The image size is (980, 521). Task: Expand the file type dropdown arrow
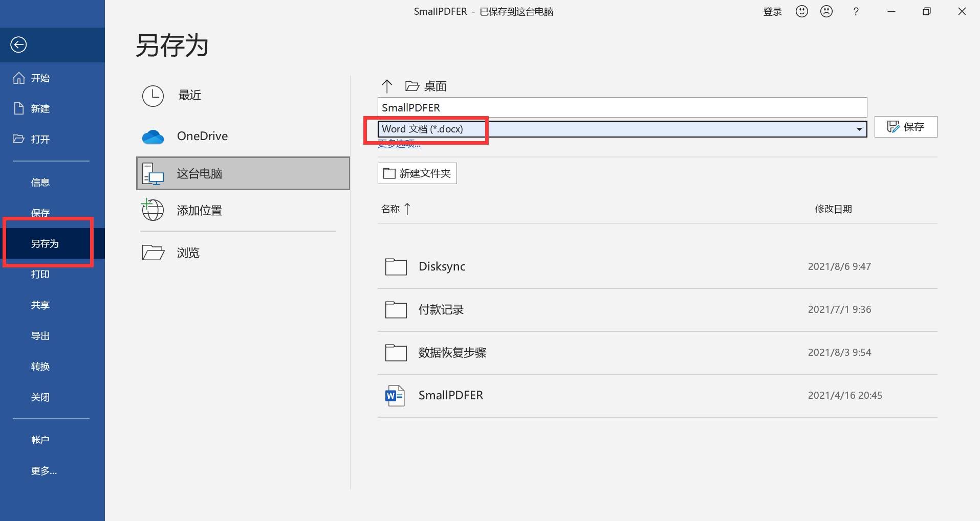point(859,129)
